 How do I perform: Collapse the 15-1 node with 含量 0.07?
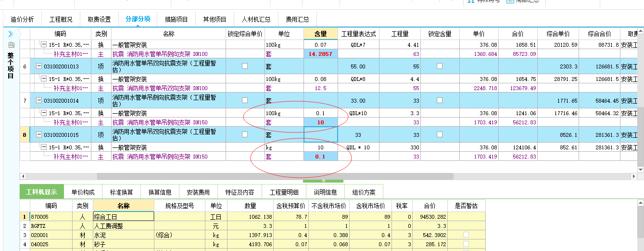tap(44, 45)
